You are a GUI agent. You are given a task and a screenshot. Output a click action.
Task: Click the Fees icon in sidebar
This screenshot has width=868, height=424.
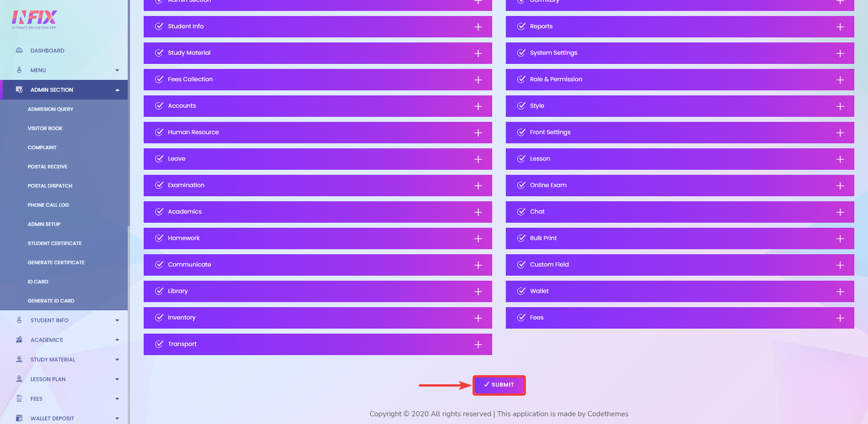click(19, 398)
